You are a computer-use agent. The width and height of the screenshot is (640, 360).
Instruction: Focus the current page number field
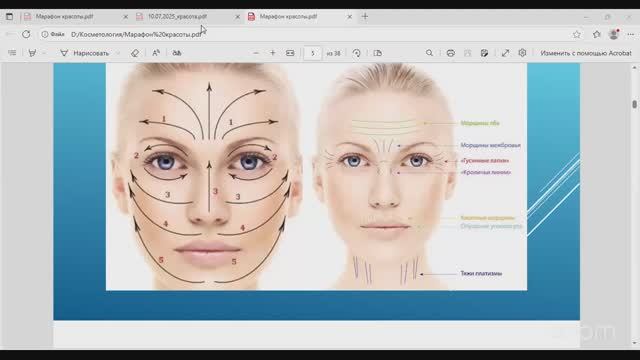[x=313, y=53]
